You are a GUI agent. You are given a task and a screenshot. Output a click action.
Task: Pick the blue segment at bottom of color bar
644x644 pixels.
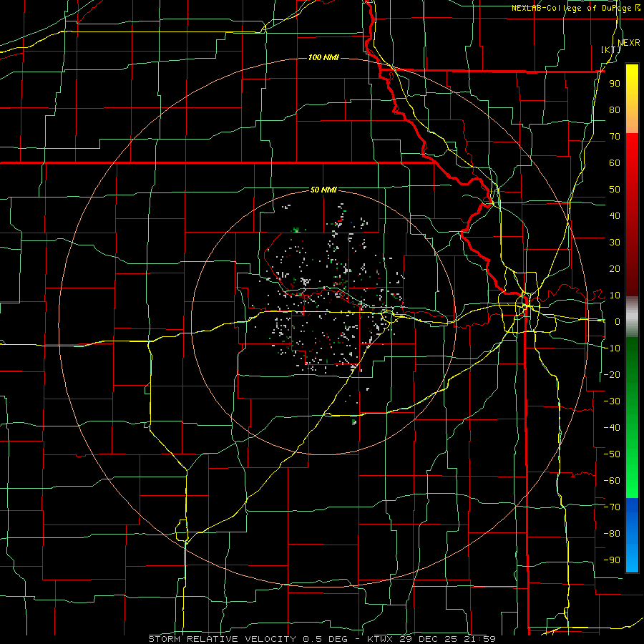pos(632,535)
